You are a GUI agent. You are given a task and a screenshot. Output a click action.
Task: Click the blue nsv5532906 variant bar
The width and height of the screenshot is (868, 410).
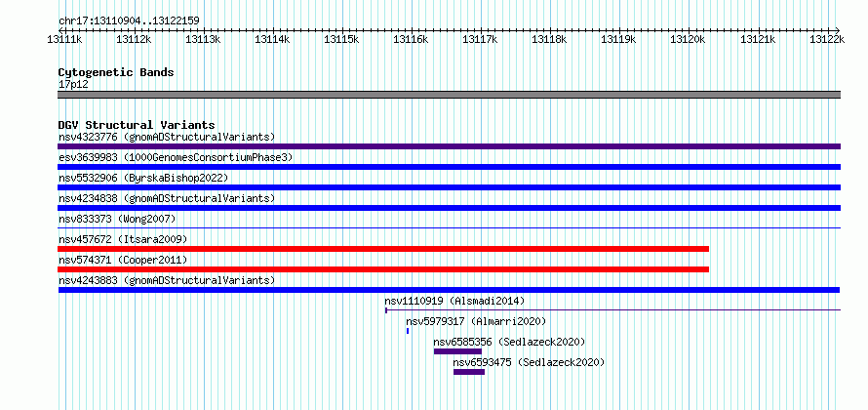(449, 187)
